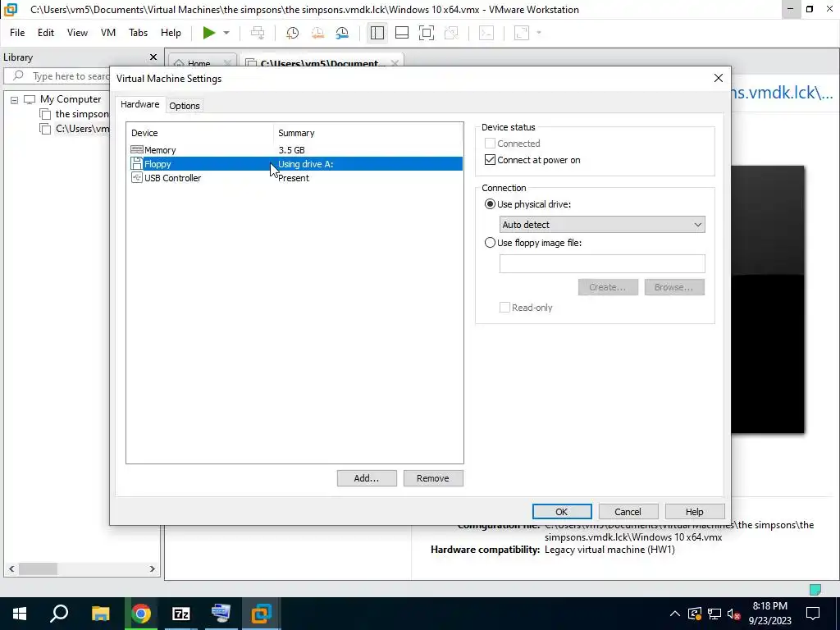Toggle the Connected checkbox
The height and width of the screenshot is (630, 840).
(x=490, y=144)
